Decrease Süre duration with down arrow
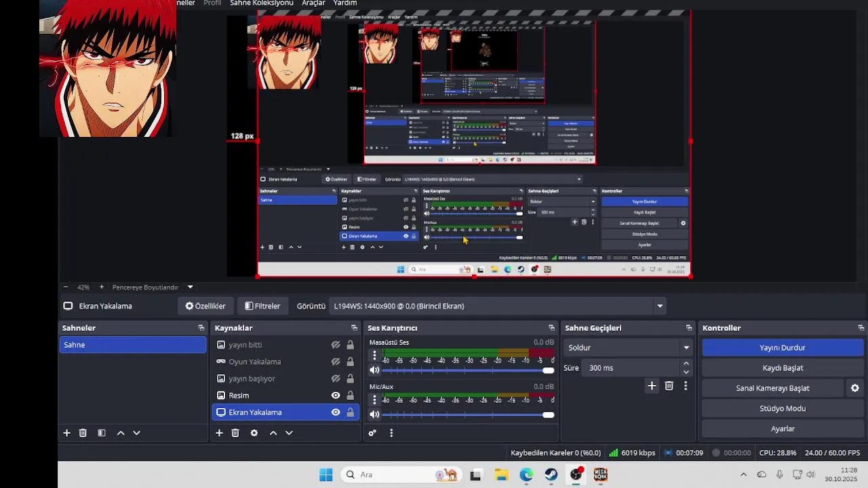This screenshot has width=868, height=488. (x=686, y=372)
